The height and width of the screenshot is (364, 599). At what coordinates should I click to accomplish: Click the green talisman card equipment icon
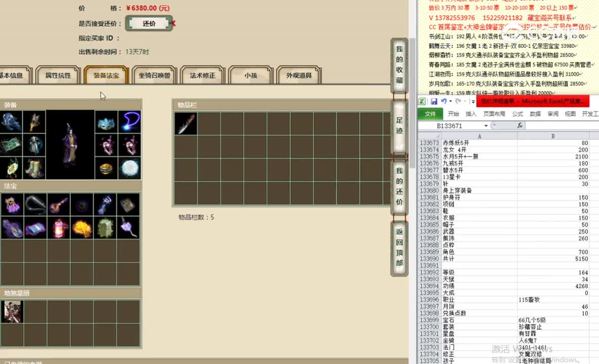(x=11, y=145)
